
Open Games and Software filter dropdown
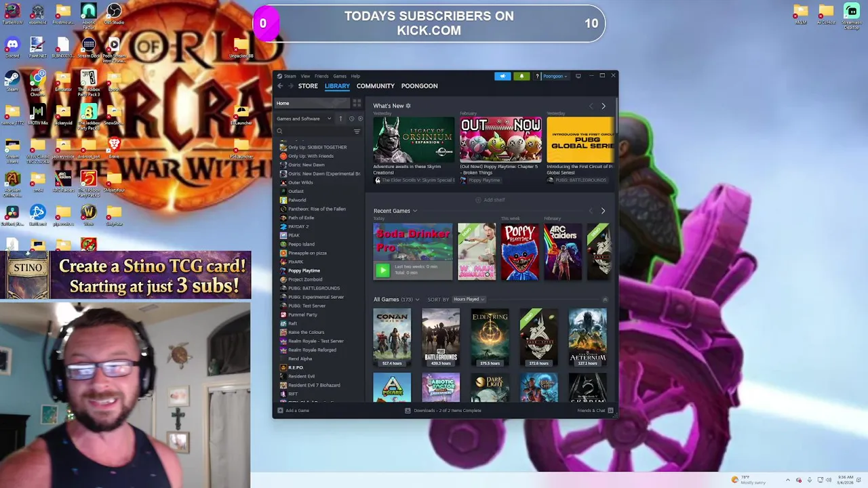(304, 119)
